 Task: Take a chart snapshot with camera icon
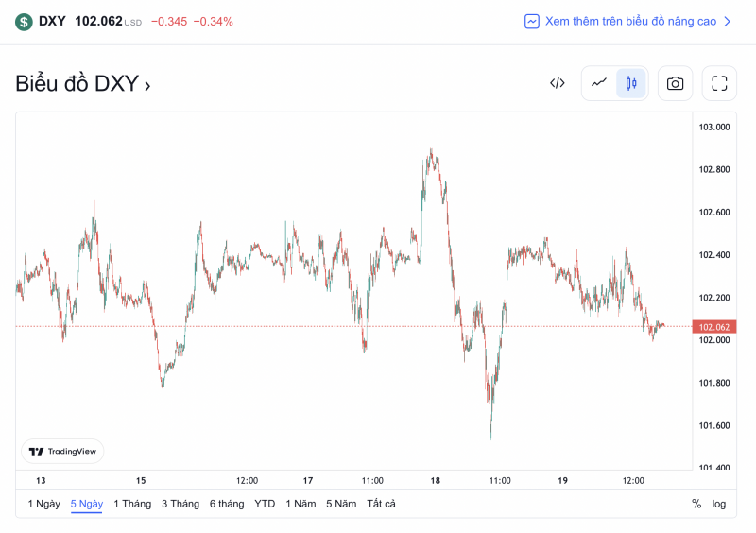(x=675, y=83)
